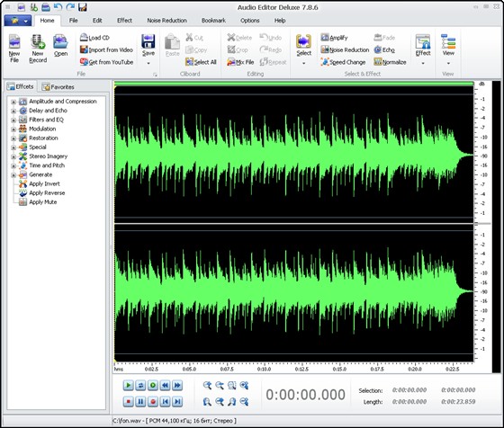The height and width of the screenshot is (428, 504).
Task: Open the Save dropdown arrow
Action: click(x=148, y=63)
